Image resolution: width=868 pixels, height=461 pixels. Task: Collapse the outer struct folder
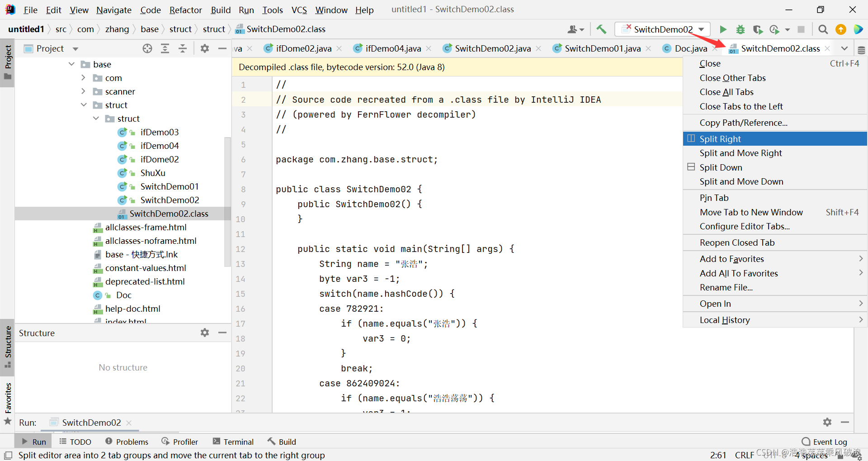(84, 105)
